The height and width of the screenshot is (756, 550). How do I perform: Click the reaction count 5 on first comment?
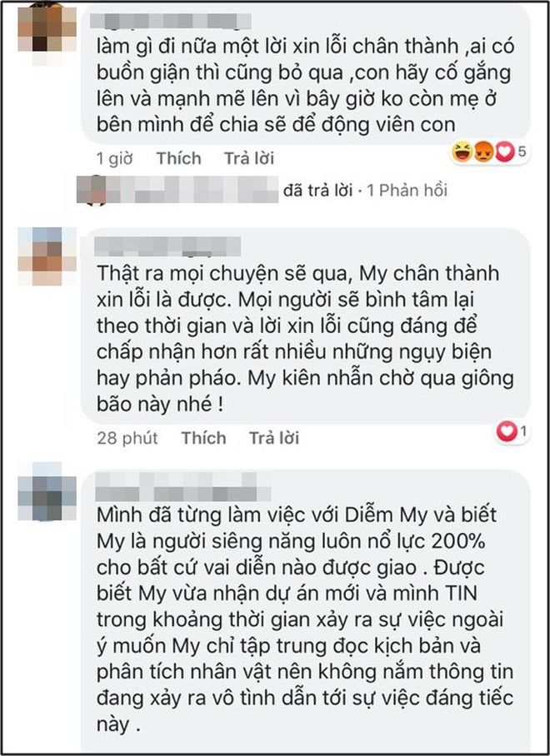point(522,152)
